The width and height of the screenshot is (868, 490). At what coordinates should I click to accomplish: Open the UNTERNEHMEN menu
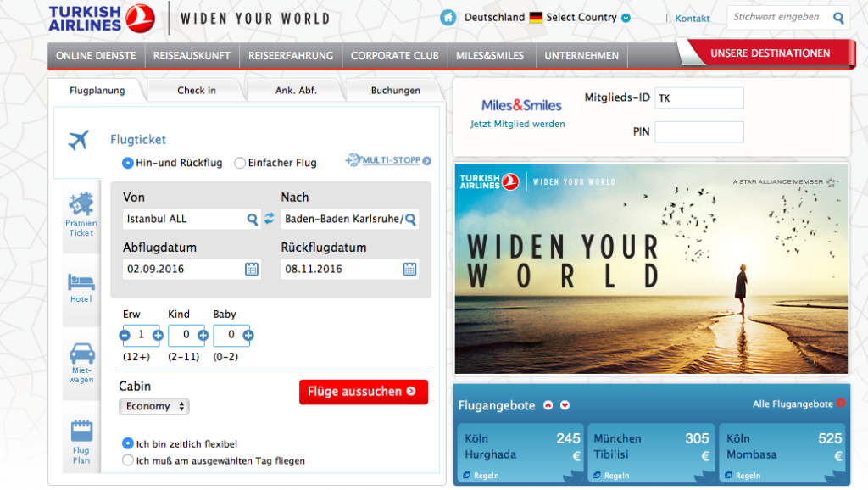pyautogui.click(x=581, y=55)
